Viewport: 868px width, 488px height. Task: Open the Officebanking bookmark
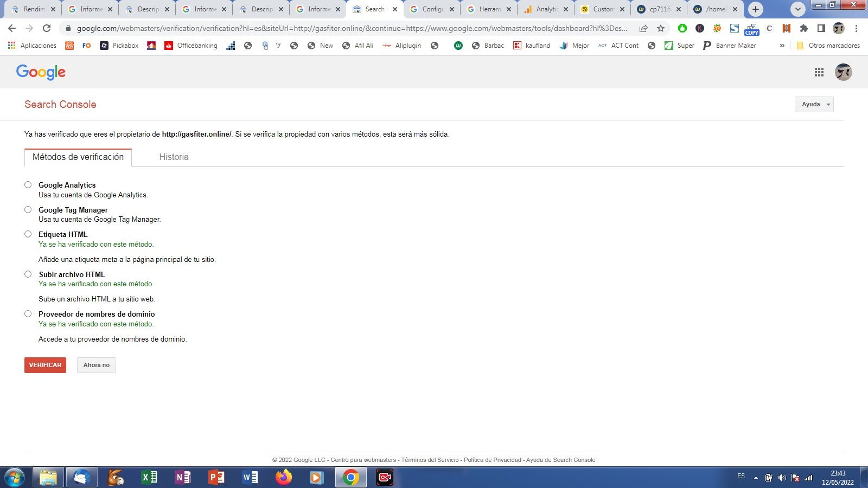click(191, 46)
